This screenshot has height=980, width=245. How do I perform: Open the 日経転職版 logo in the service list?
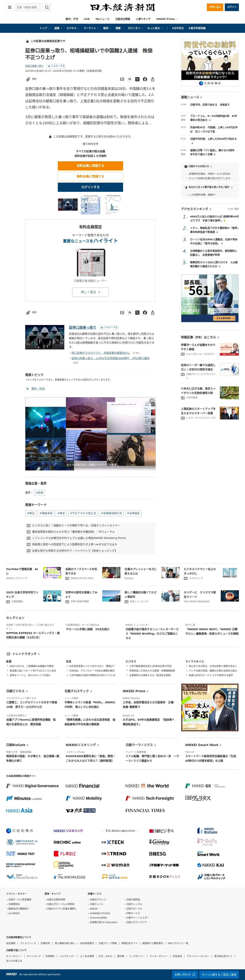coord(19,831)
